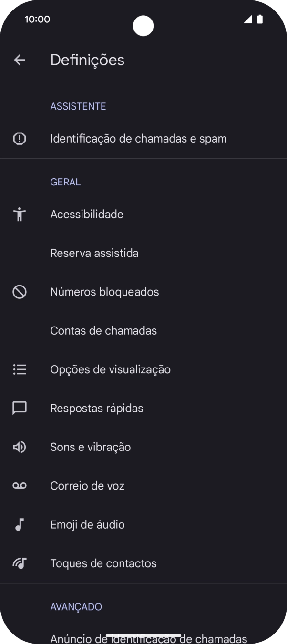This screenshot has height=644, width=287.
Task: Select the contact ringtones icon
Action: tap(19, 563)
